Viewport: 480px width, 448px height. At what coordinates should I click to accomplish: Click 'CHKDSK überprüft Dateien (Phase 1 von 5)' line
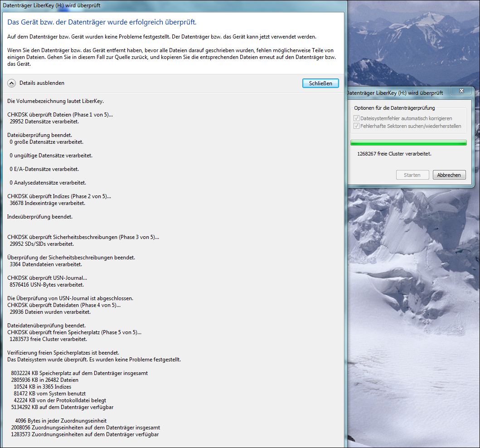coord(60,115)
